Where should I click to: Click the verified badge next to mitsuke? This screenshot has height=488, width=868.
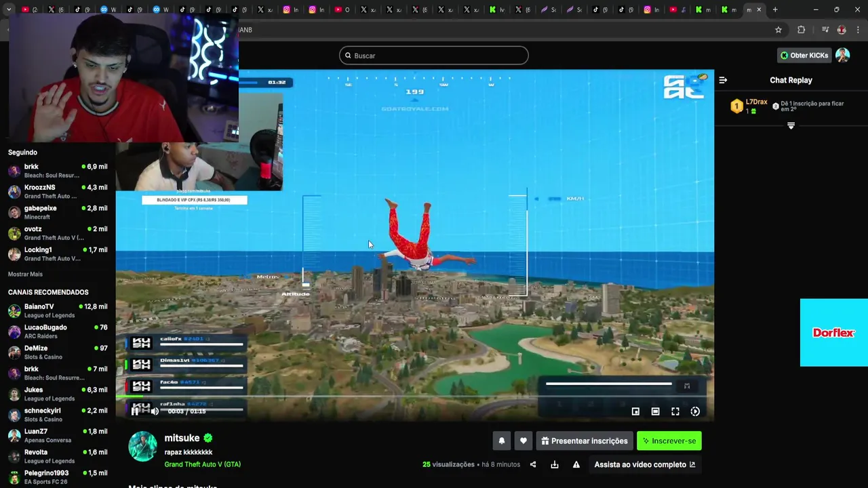(208, 438)
